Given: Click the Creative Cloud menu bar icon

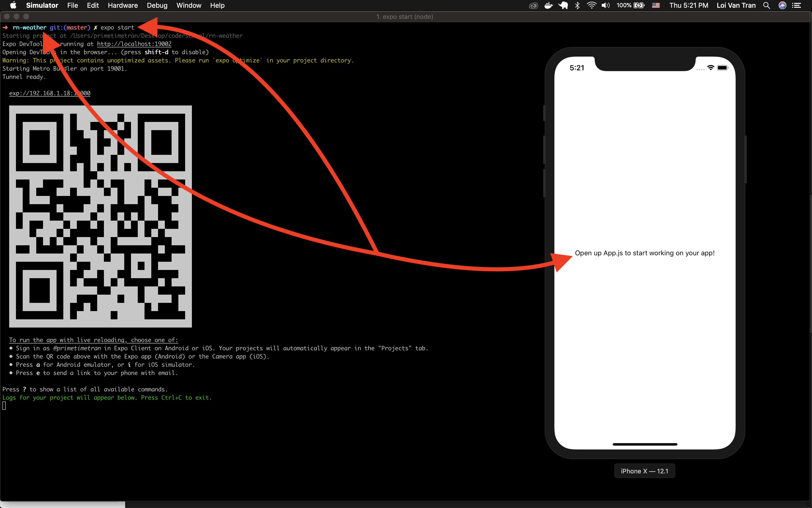Looking at the screenshot, I should 533,5.
